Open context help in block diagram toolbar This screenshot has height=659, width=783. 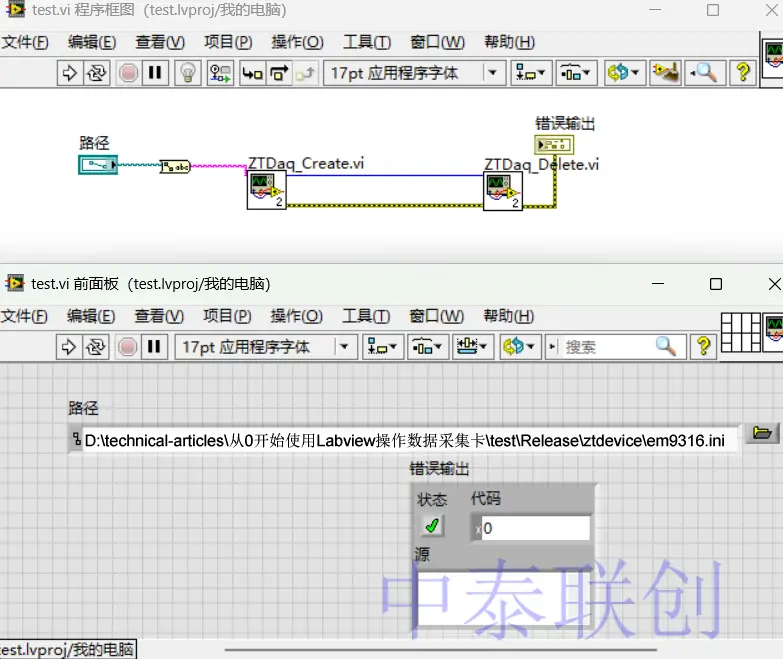tap(744, 73)
